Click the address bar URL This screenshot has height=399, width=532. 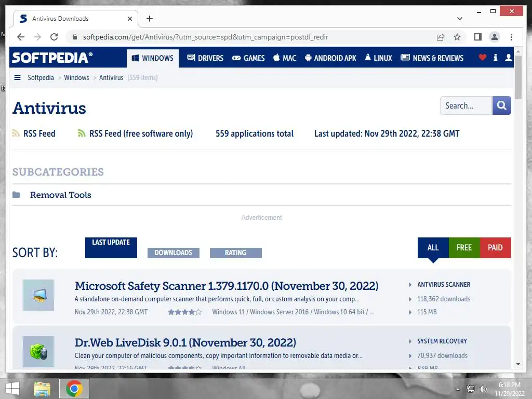(206, 37)
